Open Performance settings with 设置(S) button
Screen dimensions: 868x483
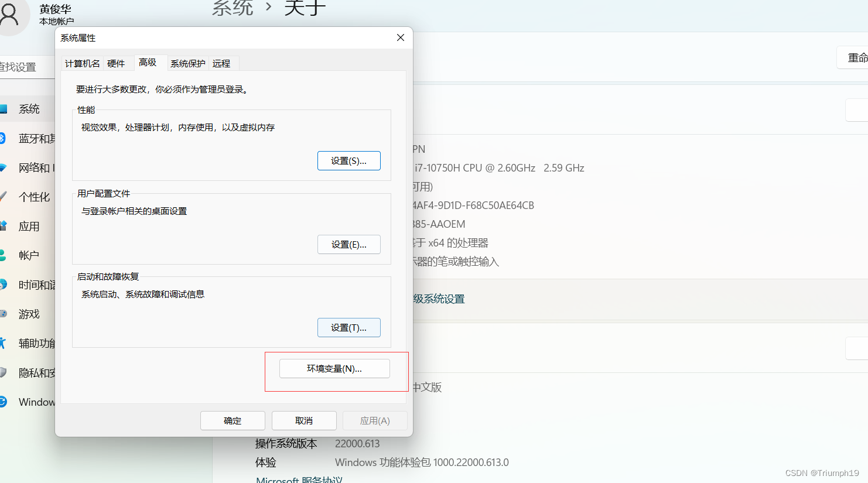point(348,161)
